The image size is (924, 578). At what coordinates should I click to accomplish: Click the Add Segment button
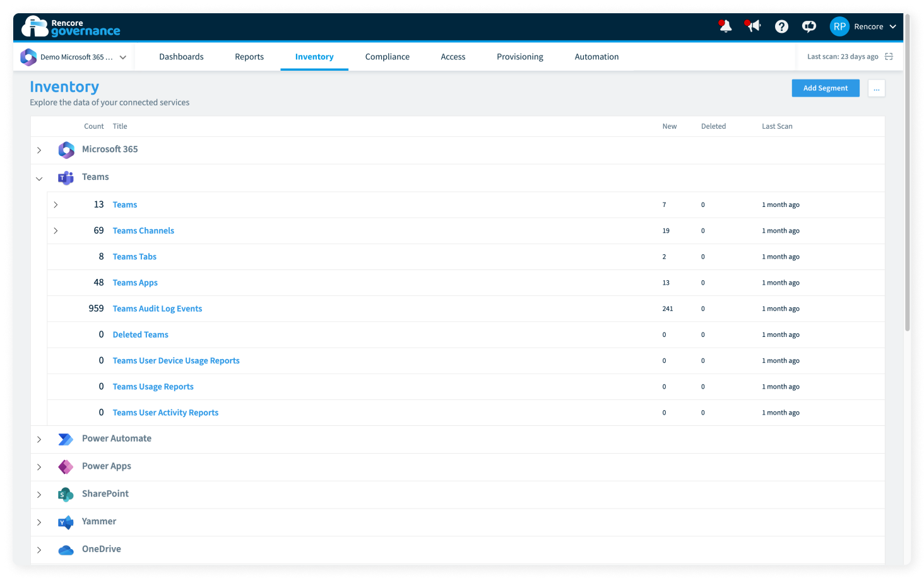tap(826, 88)
